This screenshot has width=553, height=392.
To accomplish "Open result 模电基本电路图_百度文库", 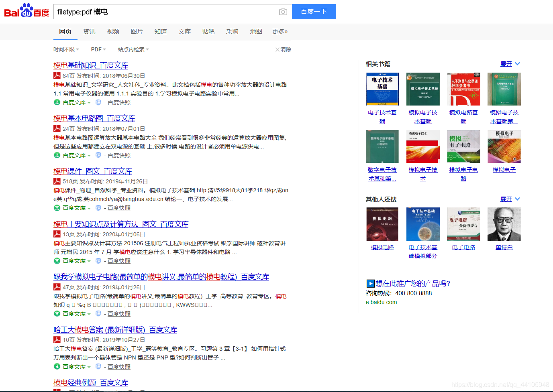I will click(x=94, y=118).
